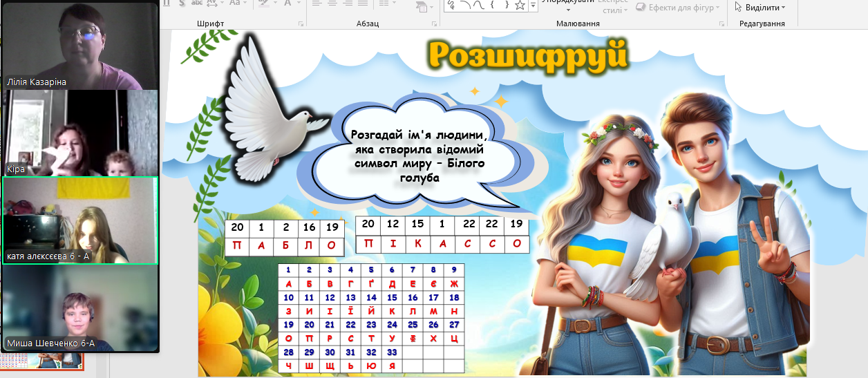Expand the columns dropdown arrow
Image resolution: width=868 pixels, height=378 pixels.
[394, 3]
